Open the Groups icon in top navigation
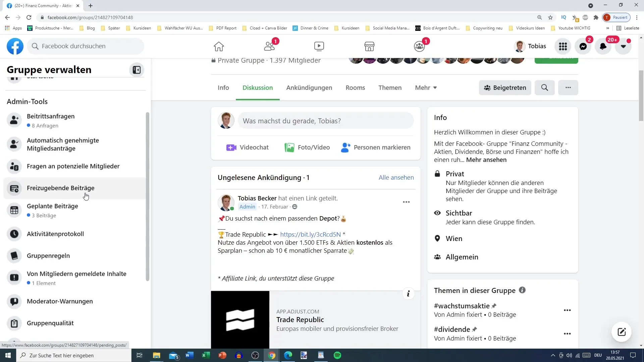Screen dimensions: 644x362 419,46
